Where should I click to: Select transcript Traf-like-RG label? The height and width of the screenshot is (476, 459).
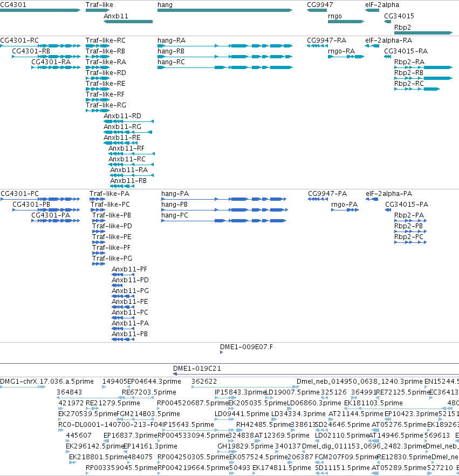click(106, 105)
